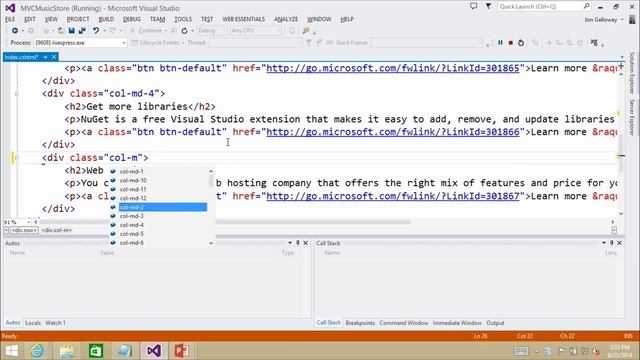Image resolution: width=640 pixels, height=360 pixels.
Task: Close the Index.cshtml tab
Action: click(x=54, y=57)
